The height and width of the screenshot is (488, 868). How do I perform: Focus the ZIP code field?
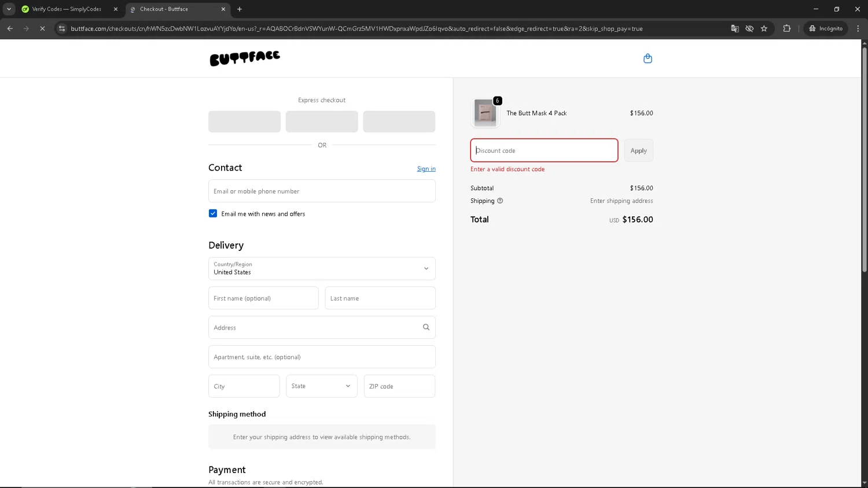(399, 386)
